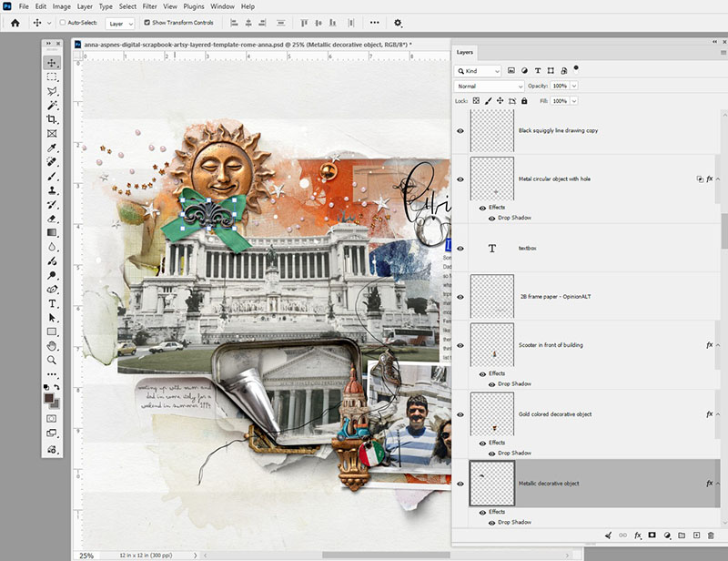The height and width of the screenshot is (561, 728).
Task: Align left edges in options bar
Action: click(234, 22)
